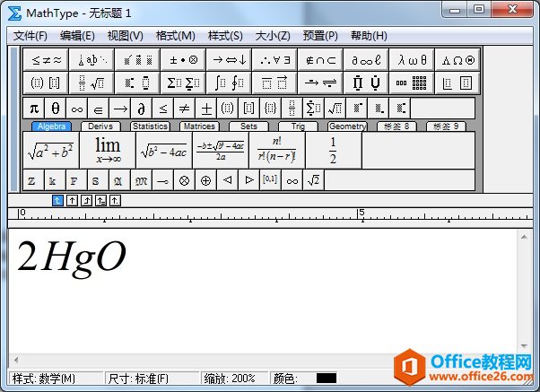Open the 样式(S) menu

click(x=225, y=36)
